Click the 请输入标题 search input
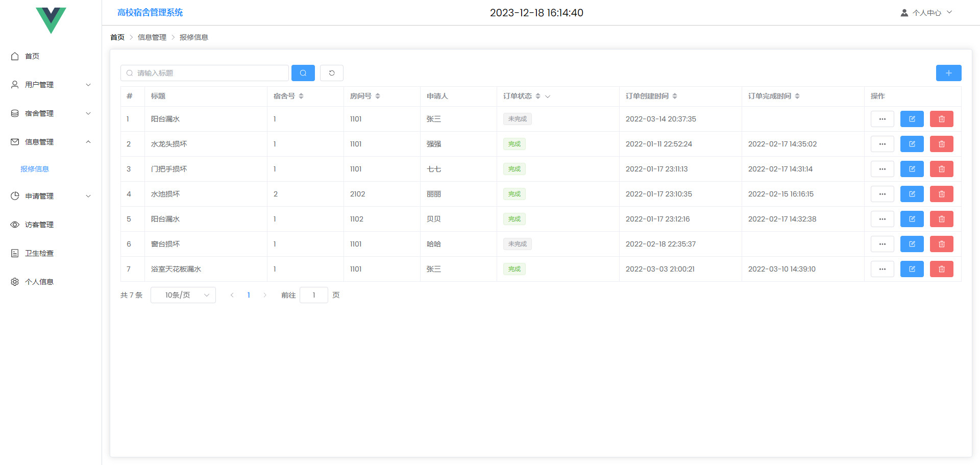 pos(205,73)
